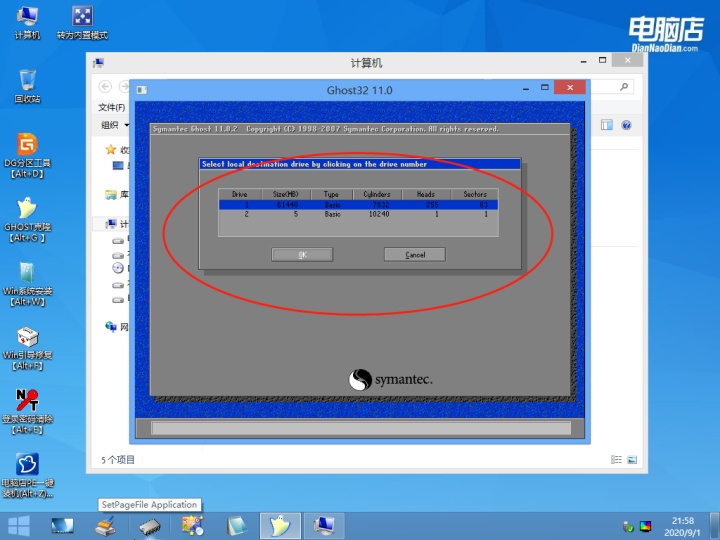Maximize the 计算机 explorer window

[x=602, y=60]
